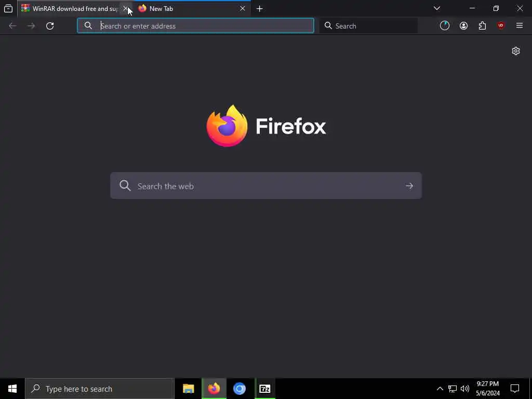The height and width of the screenshot is (399, 532).
Task: Open 7-Zip from the taskbar
Action: coord(264,389)
